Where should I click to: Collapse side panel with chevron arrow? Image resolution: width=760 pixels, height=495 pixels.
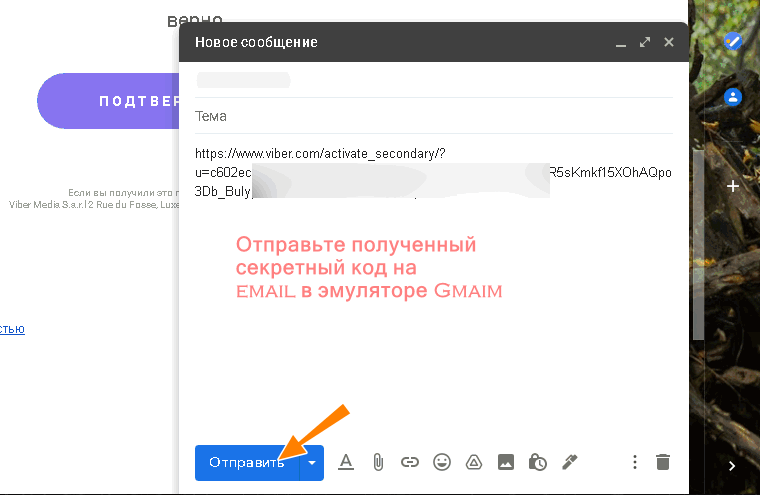click(732, 466)
